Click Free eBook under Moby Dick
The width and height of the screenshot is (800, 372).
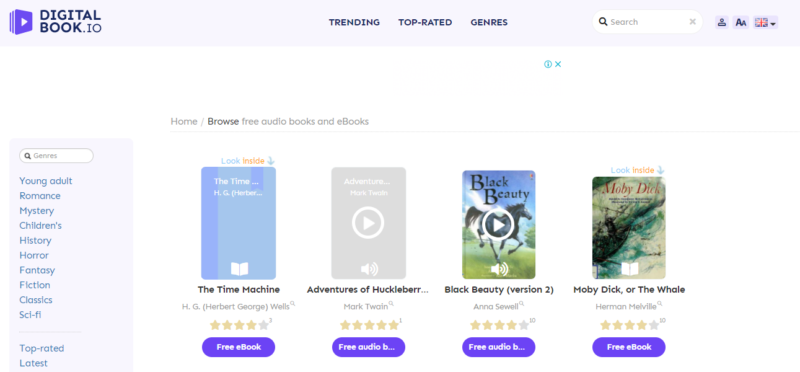pos(629,347)
